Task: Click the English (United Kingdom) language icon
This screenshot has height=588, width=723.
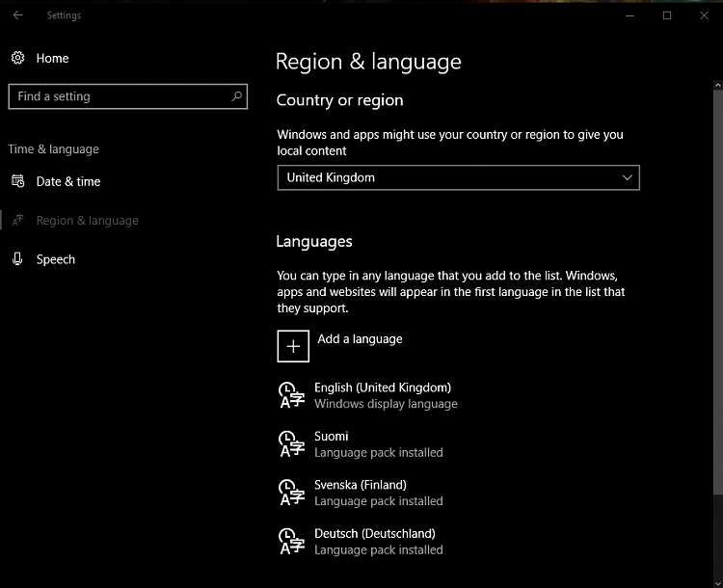Action: (291, 395)
